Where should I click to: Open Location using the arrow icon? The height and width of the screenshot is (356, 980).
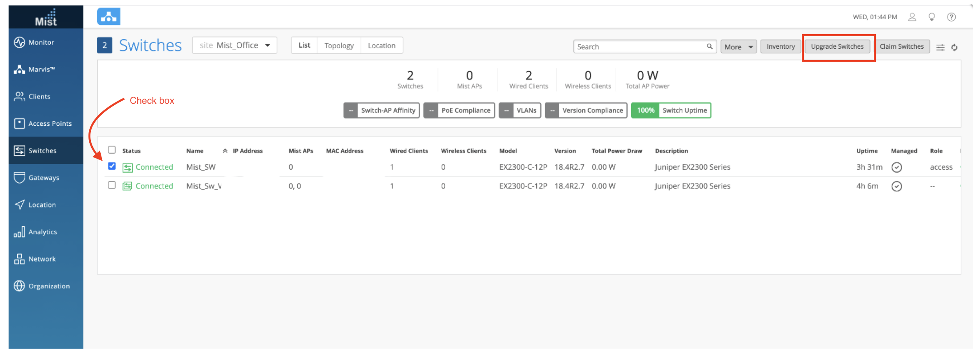point(19,205)
